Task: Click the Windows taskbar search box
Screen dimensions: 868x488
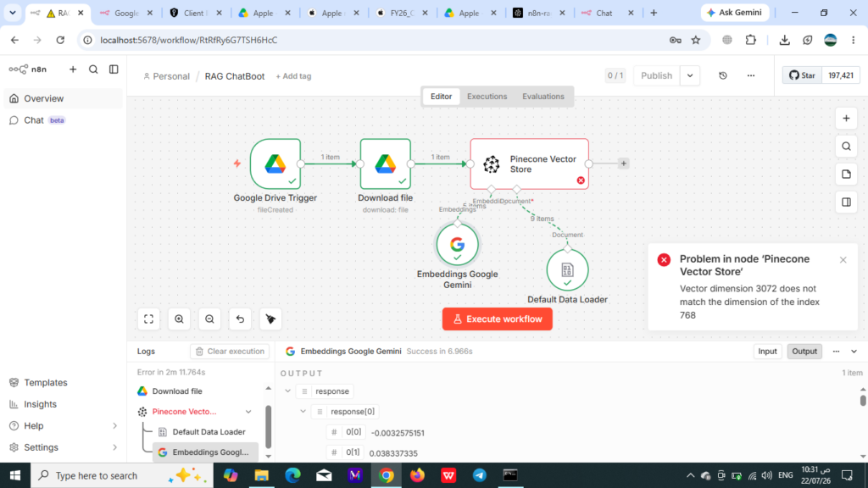Action: click(122, 475)
